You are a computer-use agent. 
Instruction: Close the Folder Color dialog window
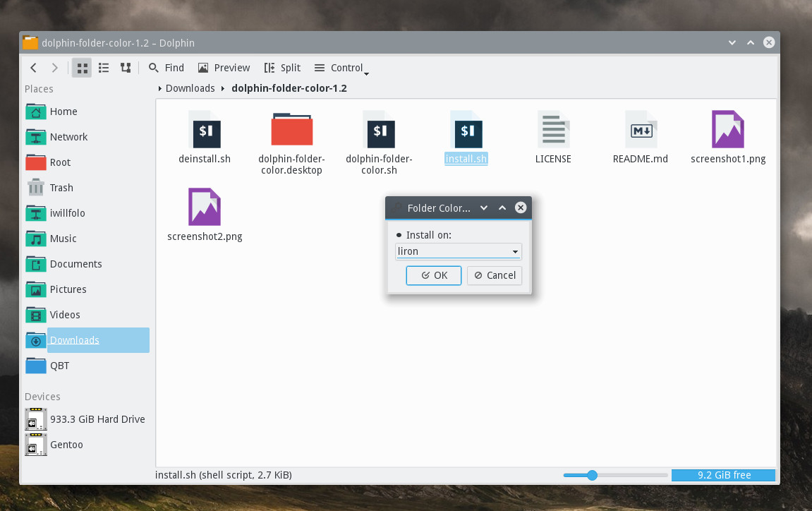click(521, 208)
